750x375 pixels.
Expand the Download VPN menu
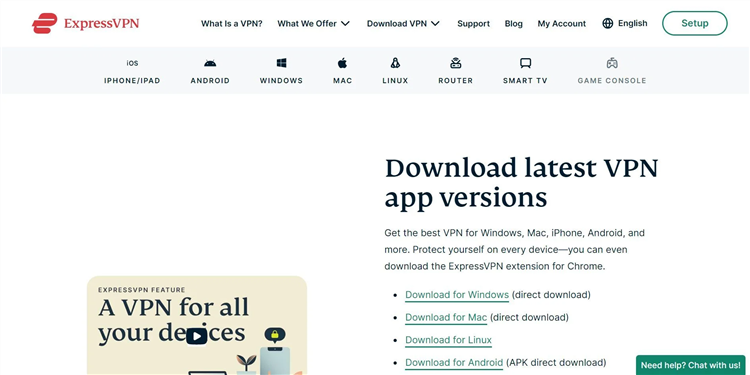[403, 23]
